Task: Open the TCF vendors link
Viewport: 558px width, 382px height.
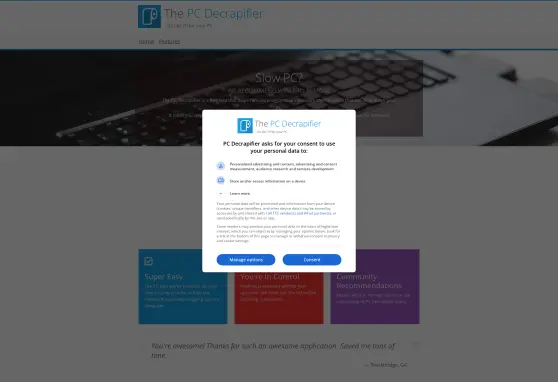Action: pyautogui.click(x=280, y=213)
